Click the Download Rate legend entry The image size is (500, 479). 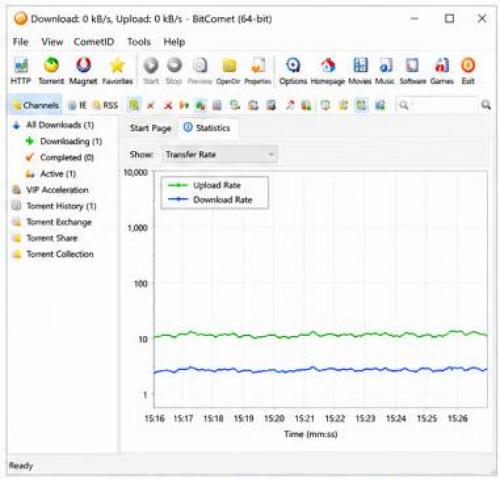coord(210,200)
